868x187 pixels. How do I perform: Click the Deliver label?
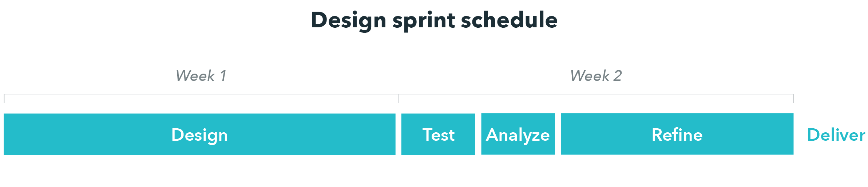point(836,135)
